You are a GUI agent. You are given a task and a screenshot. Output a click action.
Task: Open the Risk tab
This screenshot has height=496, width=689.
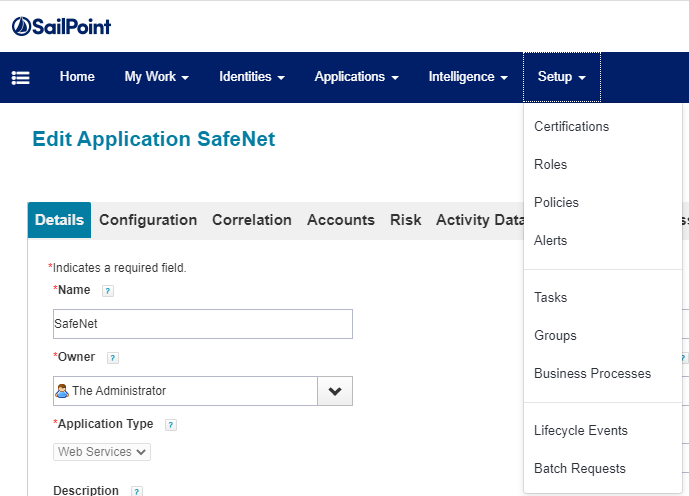tap(405, 220)
